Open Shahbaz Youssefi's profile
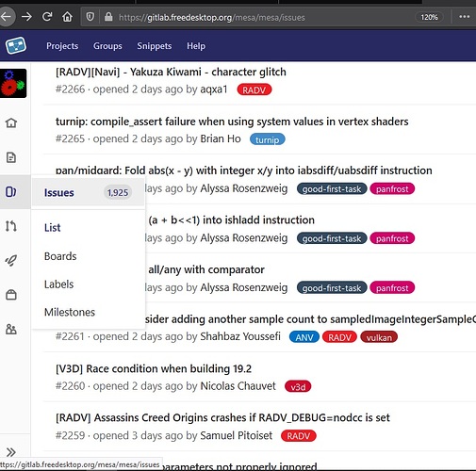 coord(240,336)
